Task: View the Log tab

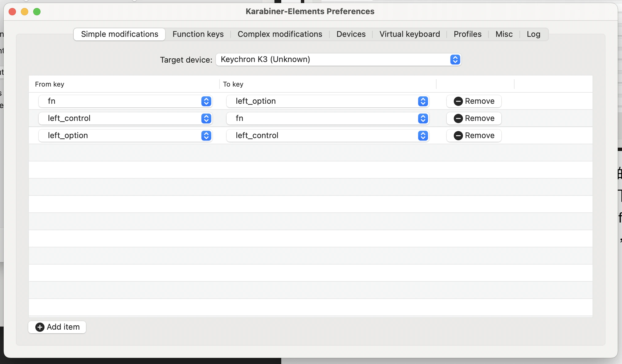Action: 533,34
